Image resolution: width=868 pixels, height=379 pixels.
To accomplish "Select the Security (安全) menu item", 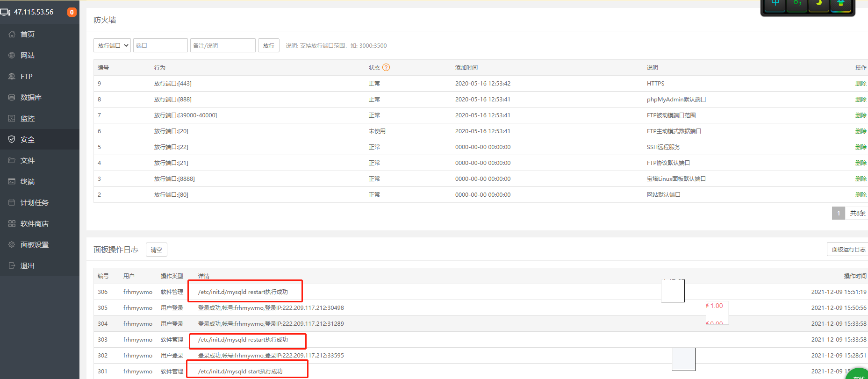I will [x=27, y=139].
